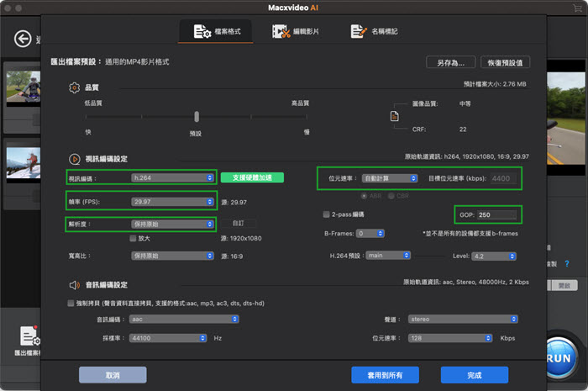Click the blue question mark help icon
The image size is (588, 391).
[567, 264]
